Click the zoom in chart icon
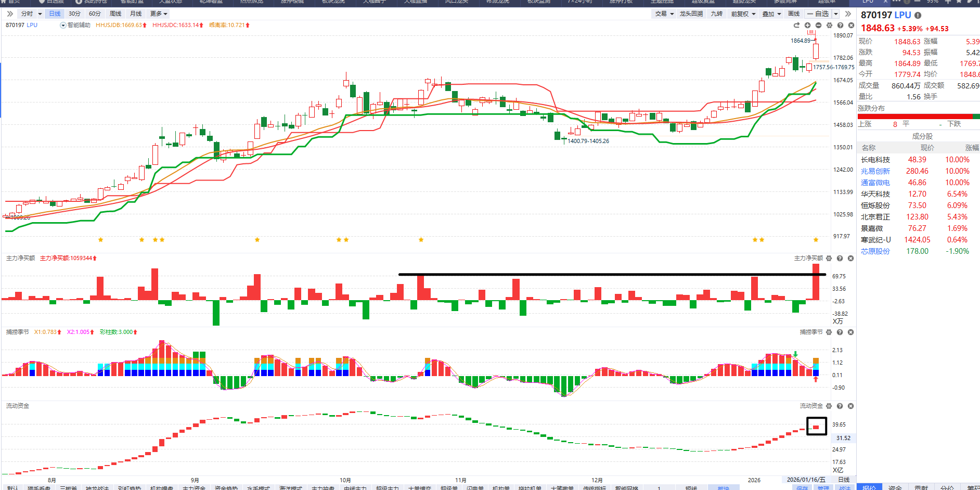980x490 pixels. [807, 25]
